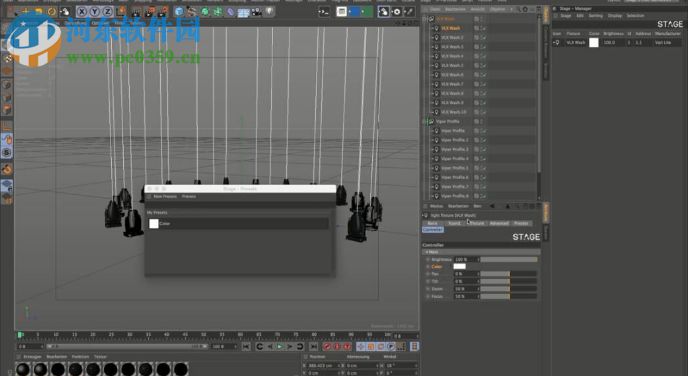The width and height of the screenshot is (688, 376).
Task: Choose the last-used tool icon
Action: click(65, 12)
